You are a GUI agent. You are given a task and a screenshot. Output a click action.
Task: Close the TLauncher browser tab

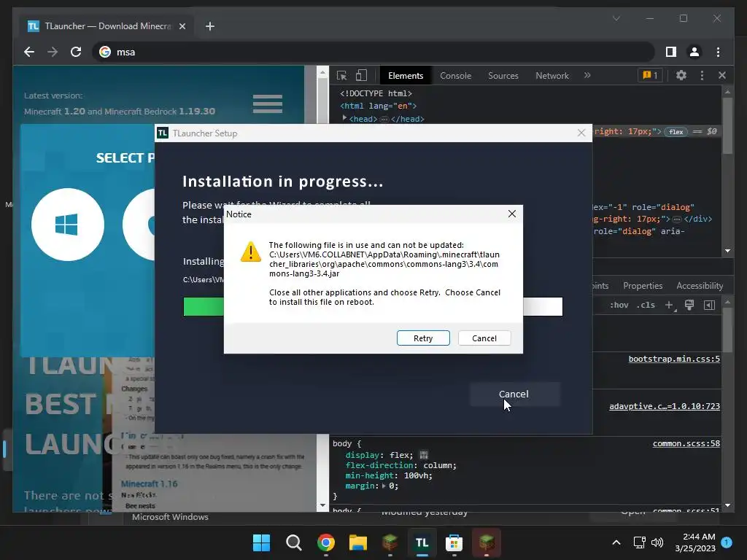click(x=182, y=26)
